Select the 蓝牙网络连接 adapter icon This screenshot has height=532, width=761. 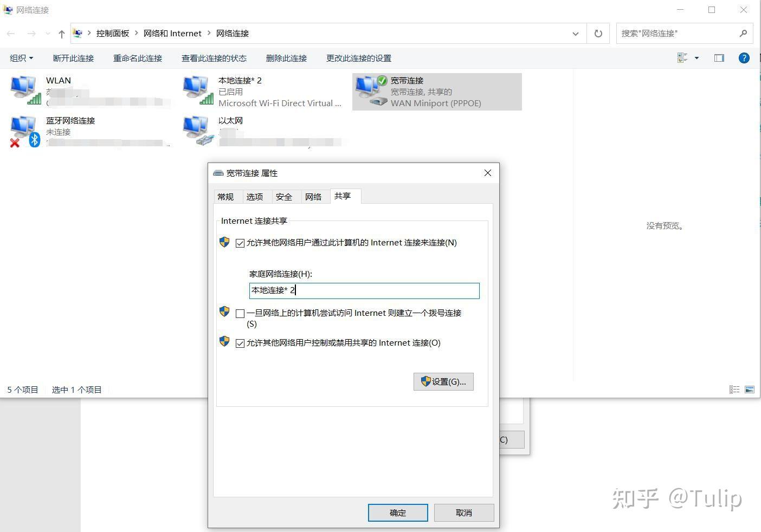[25, 131]
